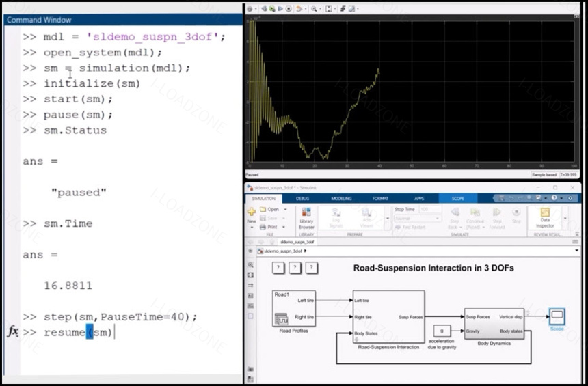The image size is (588, 386).
Task: Select the Body Dynamics block
Action: tap(494, 324)
